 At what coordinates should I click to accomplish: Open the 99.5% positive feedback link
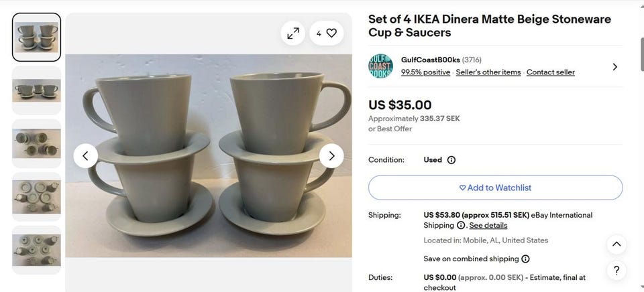click(425, 72)
